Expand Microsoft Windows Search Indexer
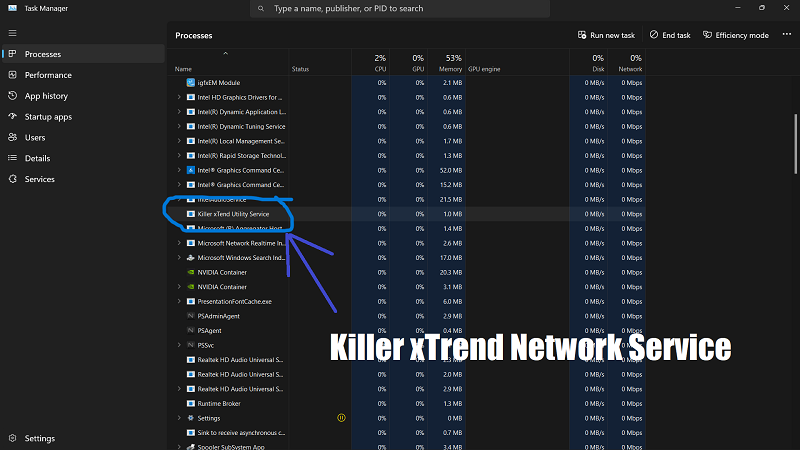 179,258
